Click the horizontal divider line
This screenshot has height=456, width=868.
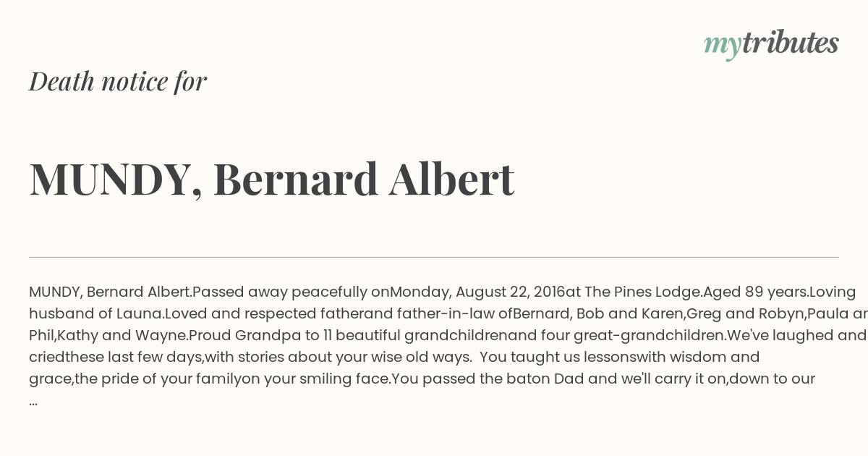tap(434, 257)
